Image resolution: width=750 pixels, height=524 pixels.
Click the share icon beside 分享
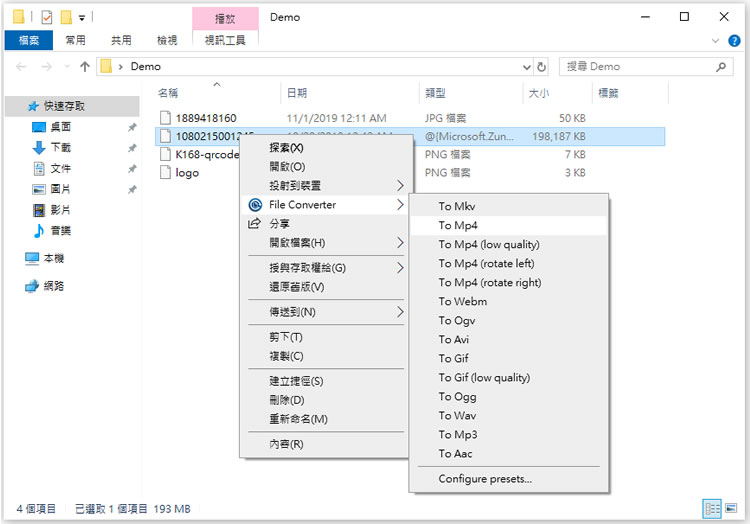pos(254,223)
